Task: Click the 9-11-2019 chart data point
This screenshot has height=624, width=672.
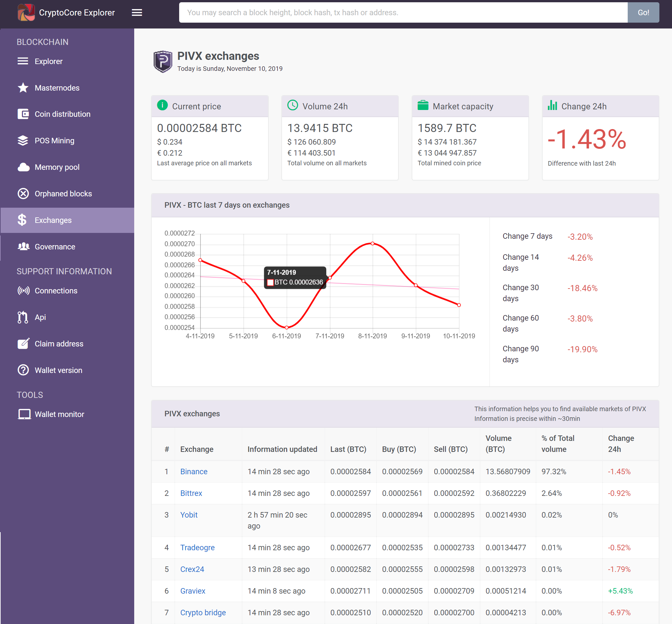Action: tap(416, 285)
